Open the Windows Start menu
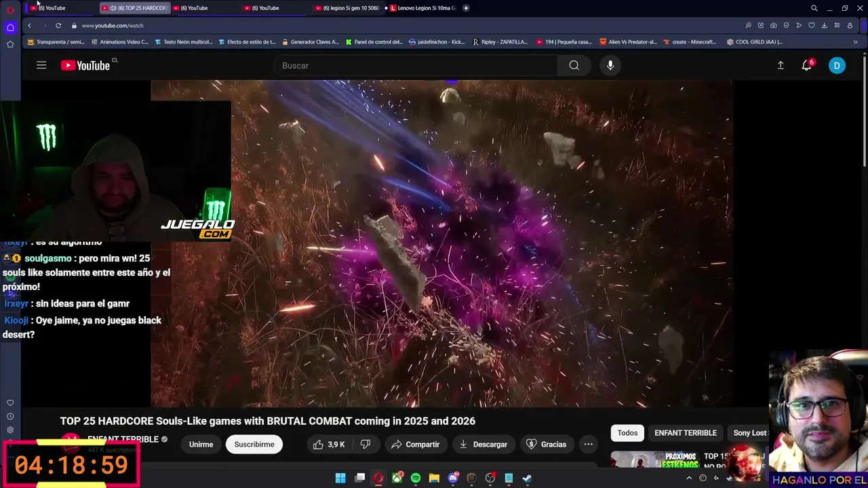The height and width of the screenshot is (488, 868). pyautogui.click(x=340, y=478)
